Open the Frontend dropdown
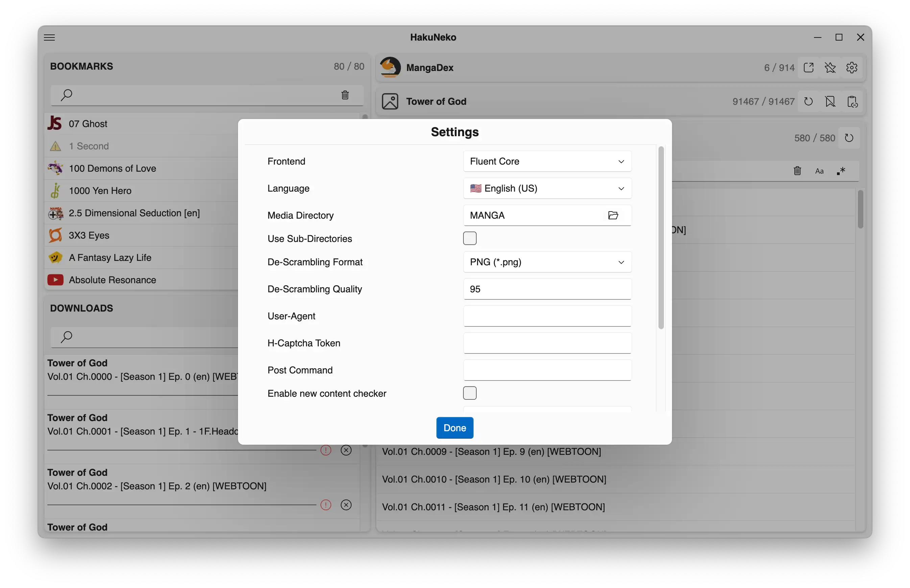 547,162
